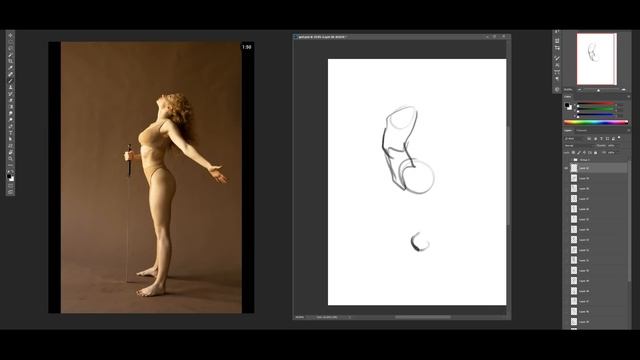Screen dimensions: 640x360
Task: Click the zoom percentage field in status bar
Action: pyautogui.click(x=300, y=317)
